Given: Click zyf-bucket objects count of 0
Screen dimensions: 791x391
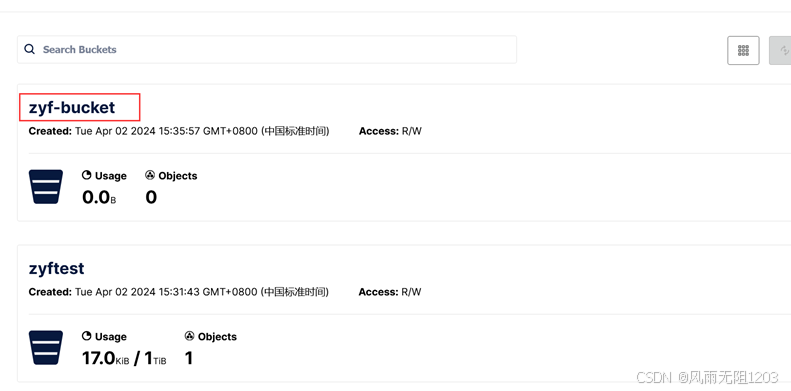Looking at the screenshot, I should (x=151, y=197).
